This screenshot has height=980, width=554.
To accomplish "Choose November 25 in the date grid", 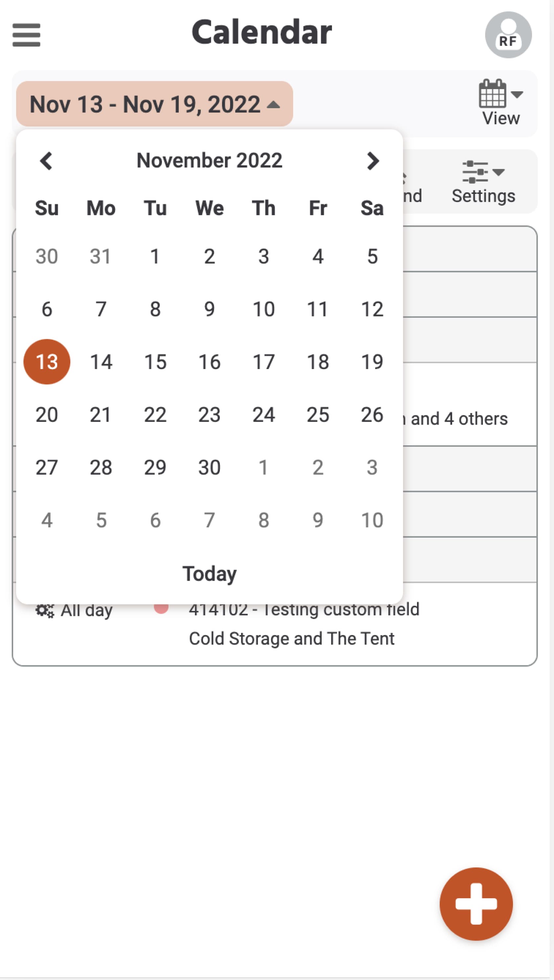I will click(318, 414).
